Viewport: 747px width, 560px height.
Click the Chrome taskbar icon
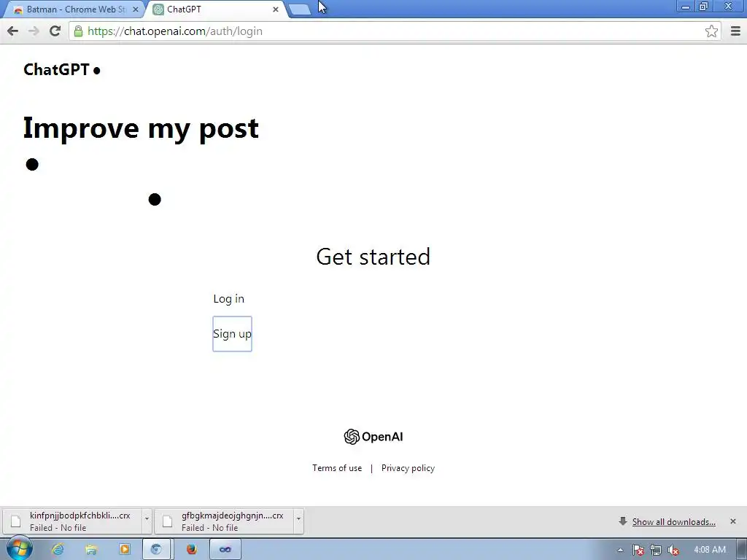click(157, 550)
